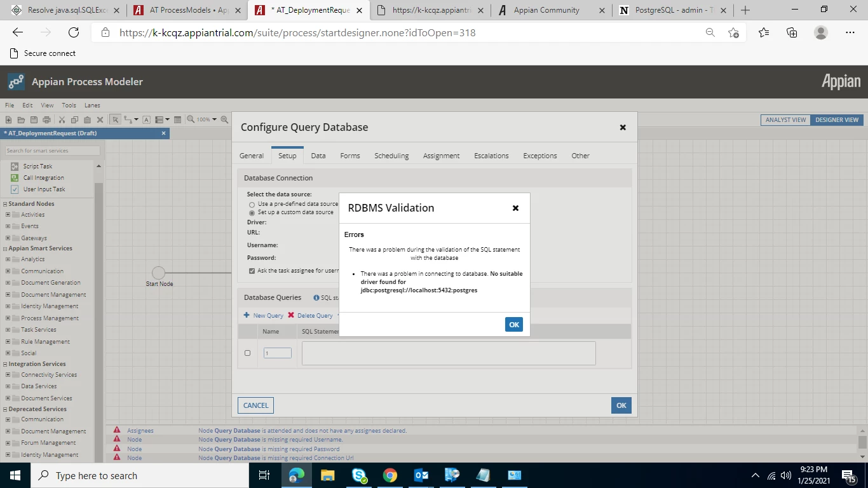The width and height of the screenshot is (868, 488).
Task: Click the zoom out magnifier icon
Action: pyautogui.click(x=224, y=119)
